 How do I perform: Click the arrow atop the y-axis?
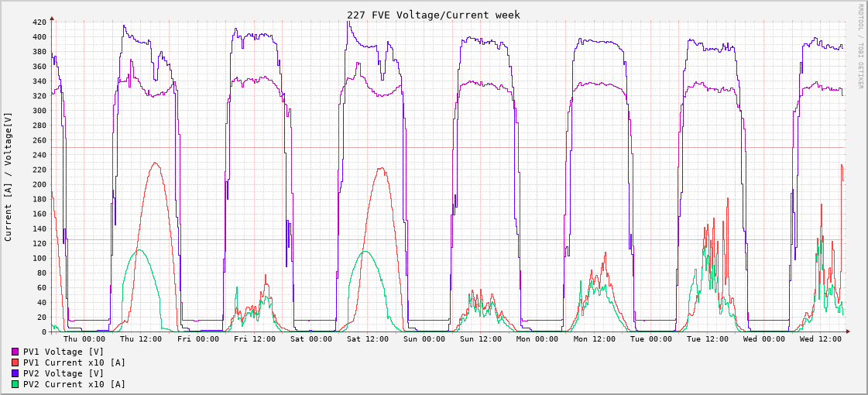52,17
